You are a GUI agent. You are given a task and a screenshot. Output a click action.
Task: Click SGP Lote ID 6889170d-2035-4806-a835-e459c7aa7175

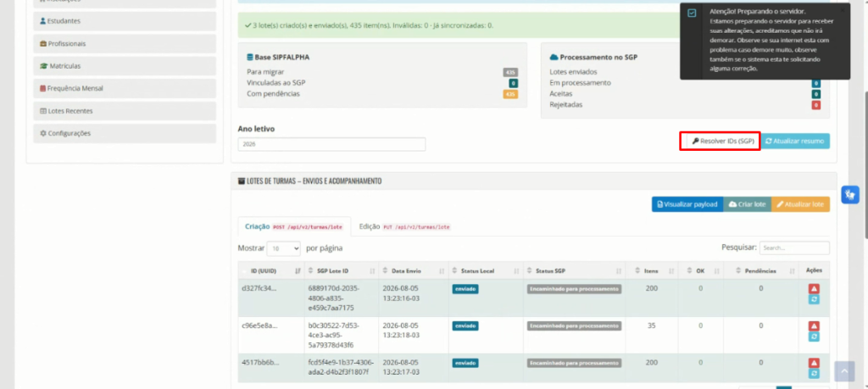pyautogui.click(x=334, y=297)
